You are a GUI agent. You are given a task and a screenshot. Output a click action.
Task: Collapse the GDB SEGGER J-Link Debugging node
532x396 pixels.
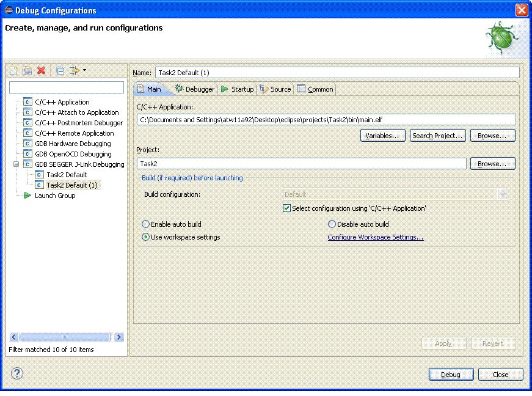click(x=16, y=164)
